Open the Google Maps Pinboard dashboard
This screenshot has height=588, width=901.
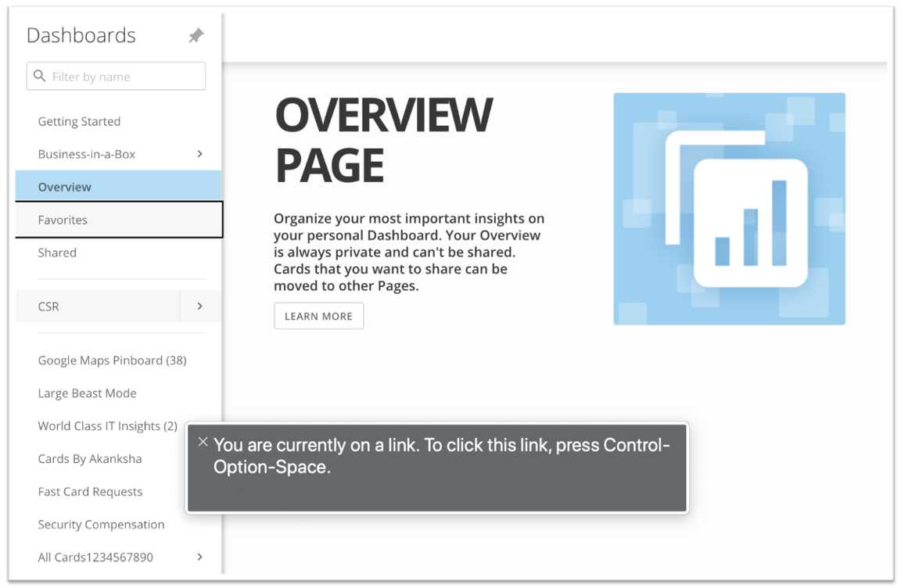[112, 360]
